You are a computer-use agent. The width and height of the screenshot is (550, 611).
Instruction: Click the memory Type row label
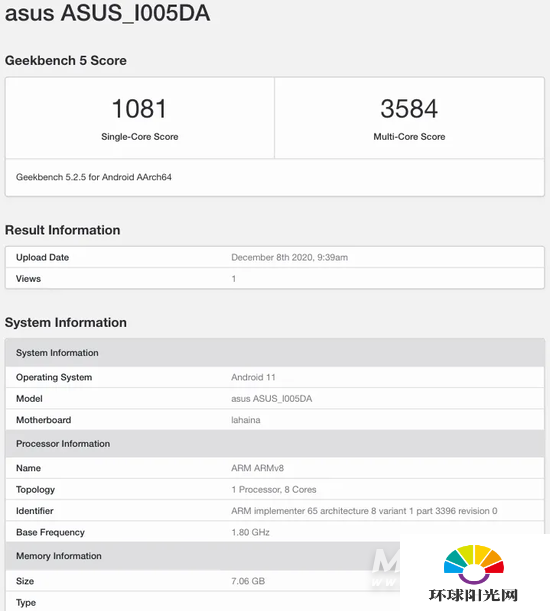26,603
